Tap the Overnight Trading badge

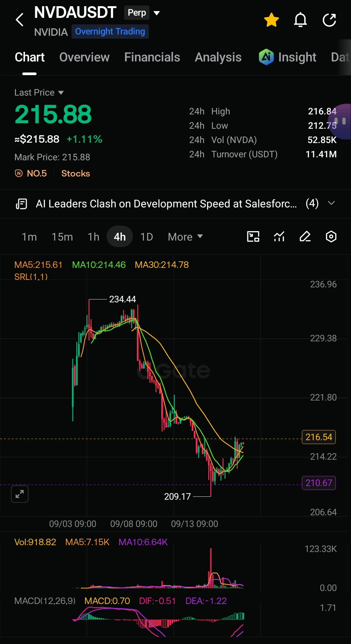coord(110,32)
